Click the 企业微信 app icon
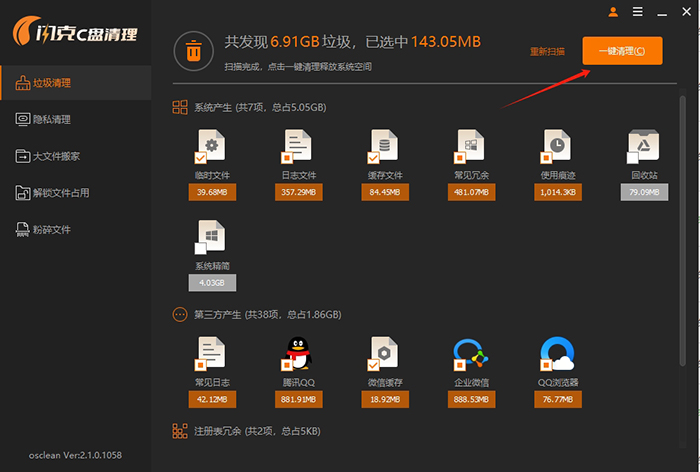700x472 pixels. (x=471, y=353)
